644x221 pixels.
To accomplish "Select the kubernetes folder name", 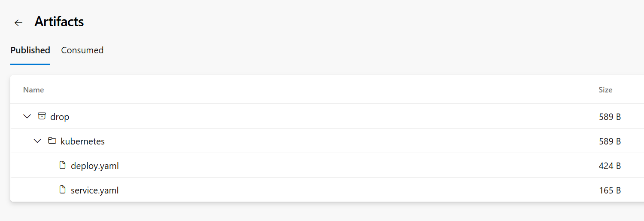I will [x=82, y=141].
